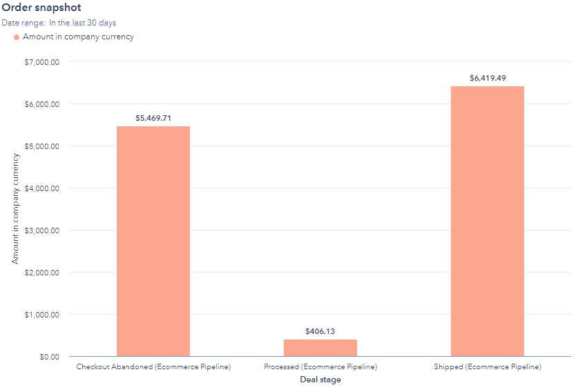
Task: Click the $1,000.00 y-axis tick label
Action: click(x=43, y=315)
